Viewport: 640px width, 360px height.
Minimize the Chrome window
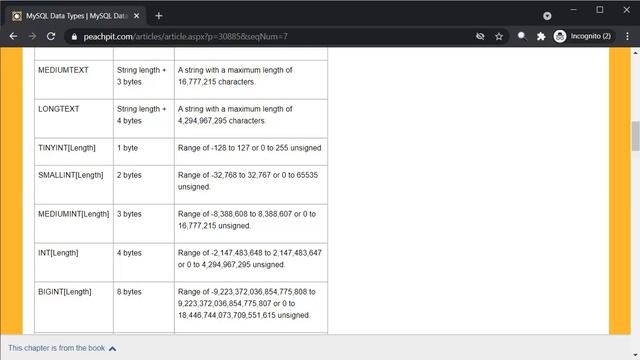tap(573, 9)
